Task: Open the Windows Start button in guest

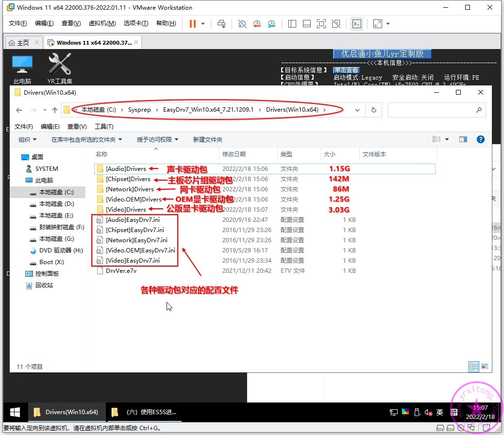Action: coord(15,412)
